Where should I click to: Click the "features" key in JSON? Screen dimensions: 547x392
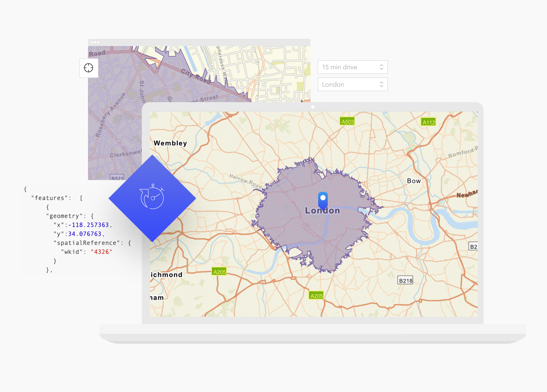tap(51, 198)
